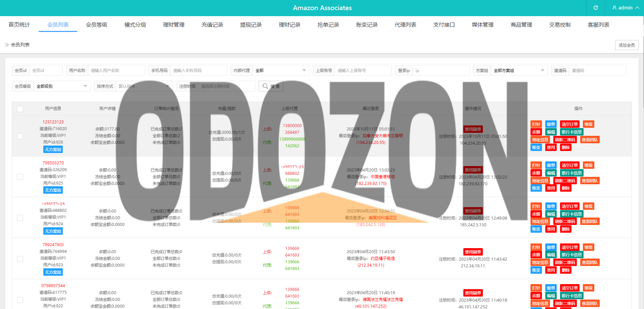Click 刷新二维码 for user id 924
644x309 pixels.
pos(565,221)
